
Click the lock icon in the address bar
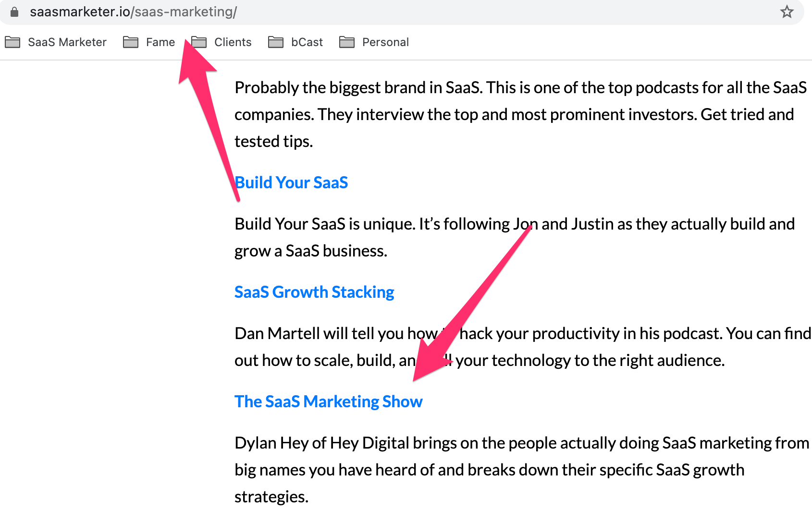[x=14, y=12]
